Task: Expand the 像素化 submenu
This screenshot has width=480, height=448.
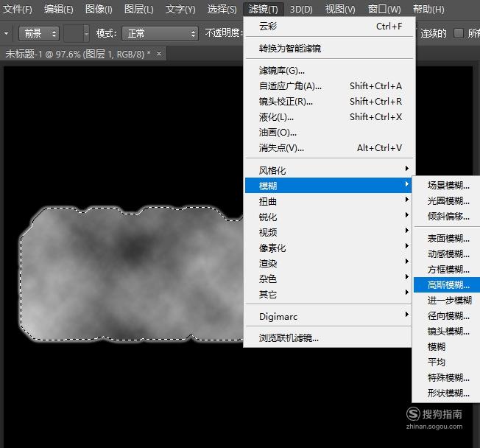Action: [328, 248]
